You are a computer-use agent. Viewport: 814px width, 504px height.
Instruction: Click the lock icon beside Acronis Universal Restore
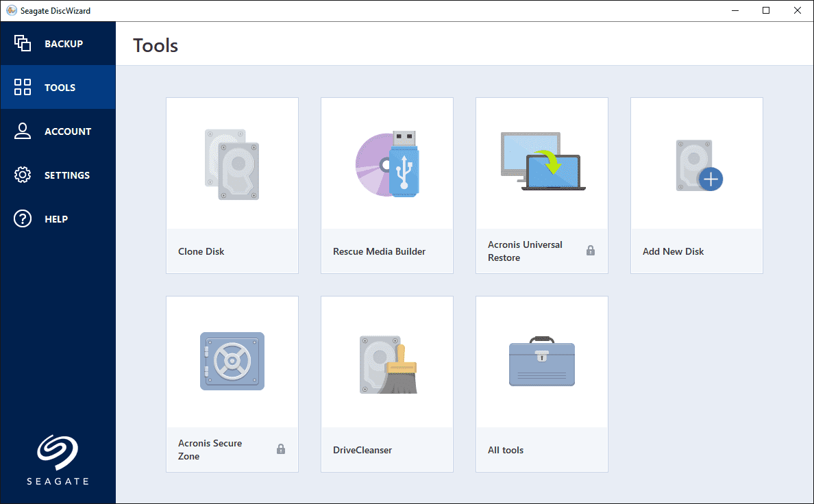click(x=591, y=251)
